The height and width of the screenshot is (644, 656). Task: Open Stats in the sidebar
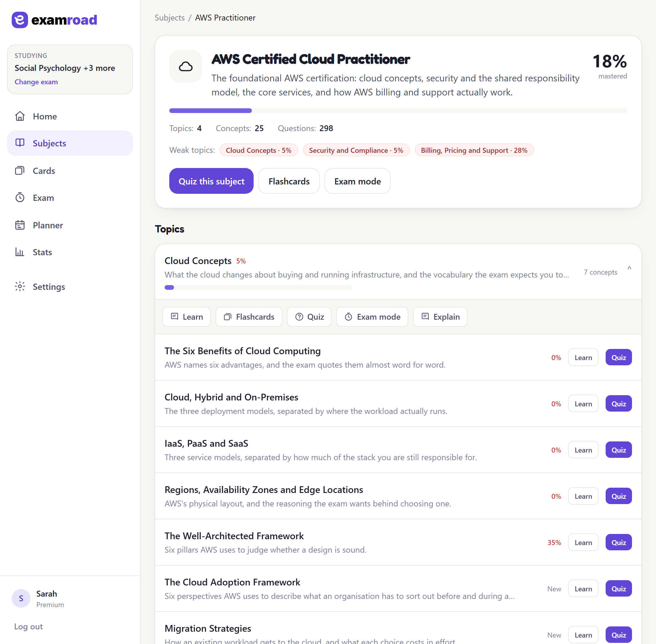pos(70,252)
